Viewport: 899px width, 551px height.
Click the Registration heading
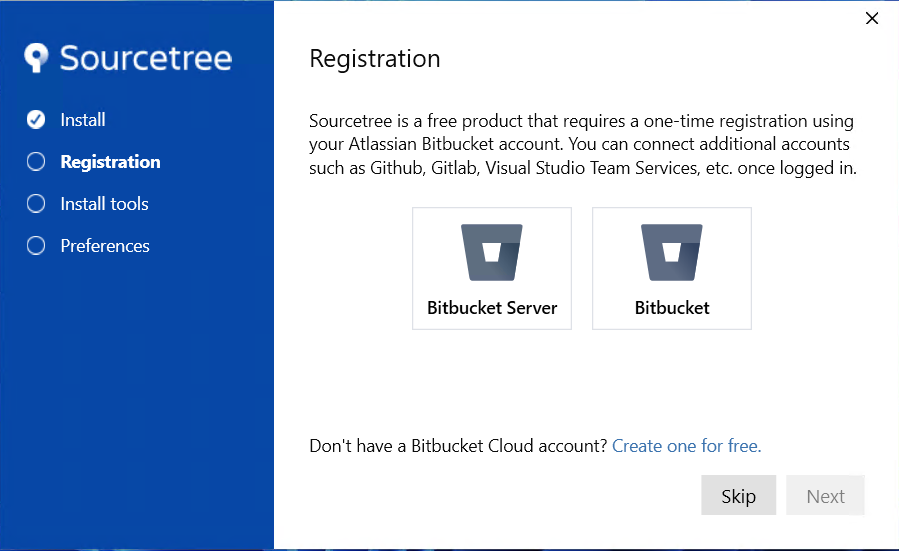pos(375,58)
